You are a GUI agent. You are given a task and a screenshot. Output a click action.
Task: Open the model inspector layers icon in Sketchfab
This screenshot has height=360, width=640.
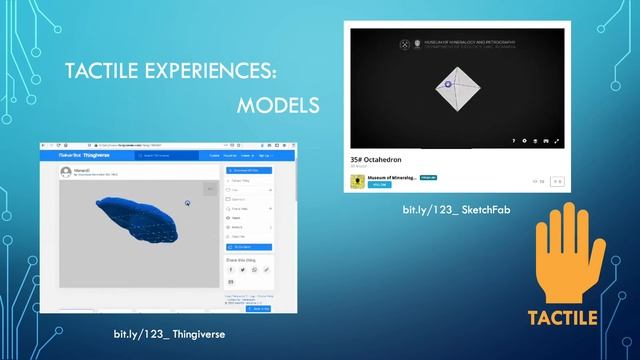point(535,141)
